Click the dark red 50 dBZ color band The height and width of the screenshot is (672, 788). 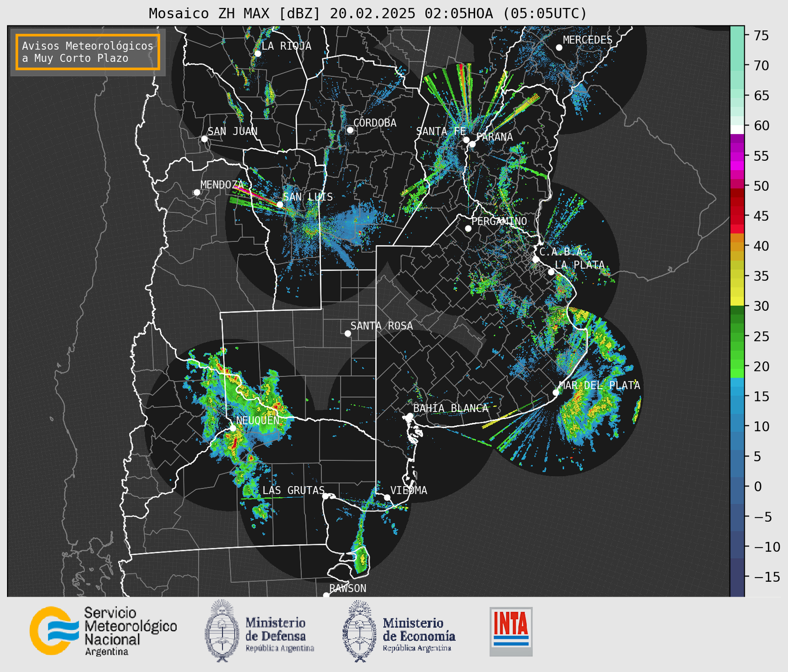(x=737, y=193)
